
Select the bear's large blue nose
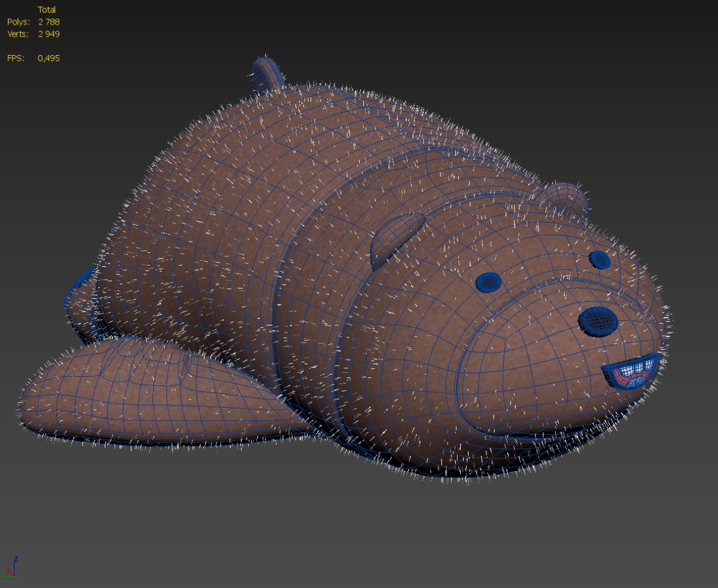[x=598, y=321]
